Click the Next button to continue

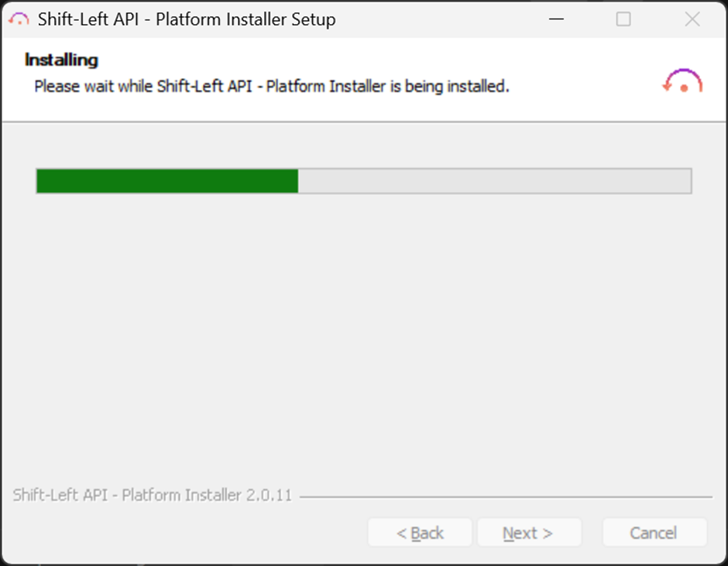[x=529, y=532]
